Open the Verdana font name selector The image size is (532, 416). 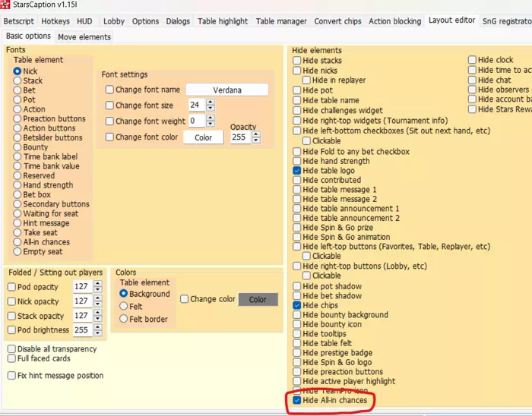pyautogui.click(x=227, y=90)
